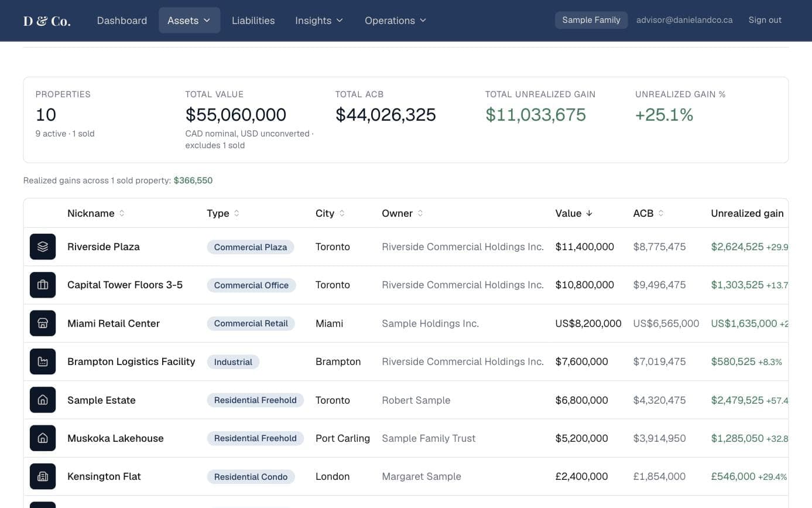The height and width of the screenshot is (508, 812).
Task: Click the Commercial Plaza type tag
Action: coord(251,247)
